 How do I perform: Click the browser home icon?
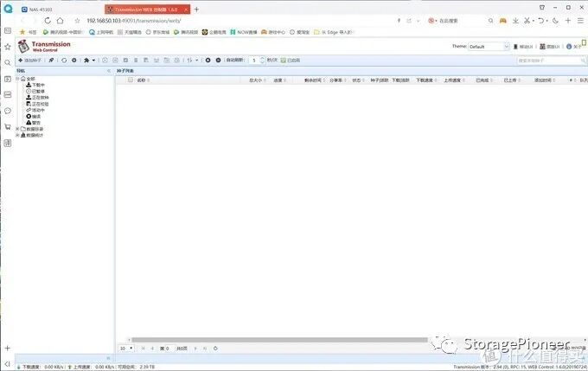click(60, 21)
